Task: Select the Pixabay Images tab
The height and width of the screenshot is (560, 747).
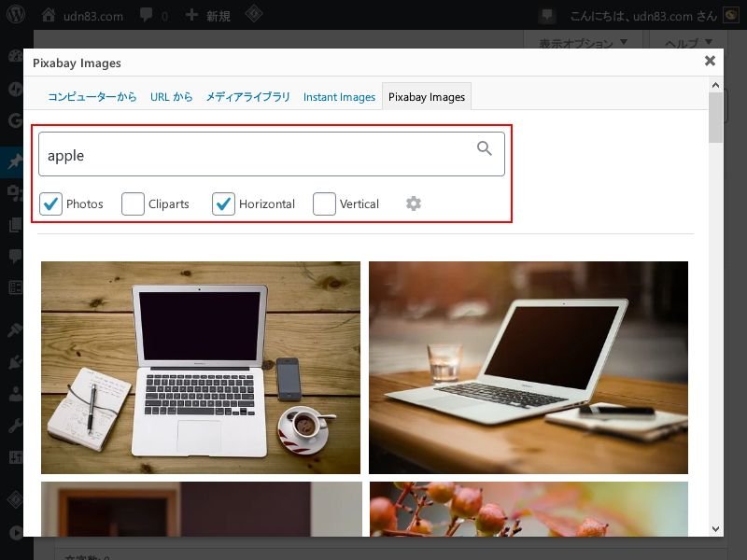Action: pyautogui.click(x=427, y=97)
